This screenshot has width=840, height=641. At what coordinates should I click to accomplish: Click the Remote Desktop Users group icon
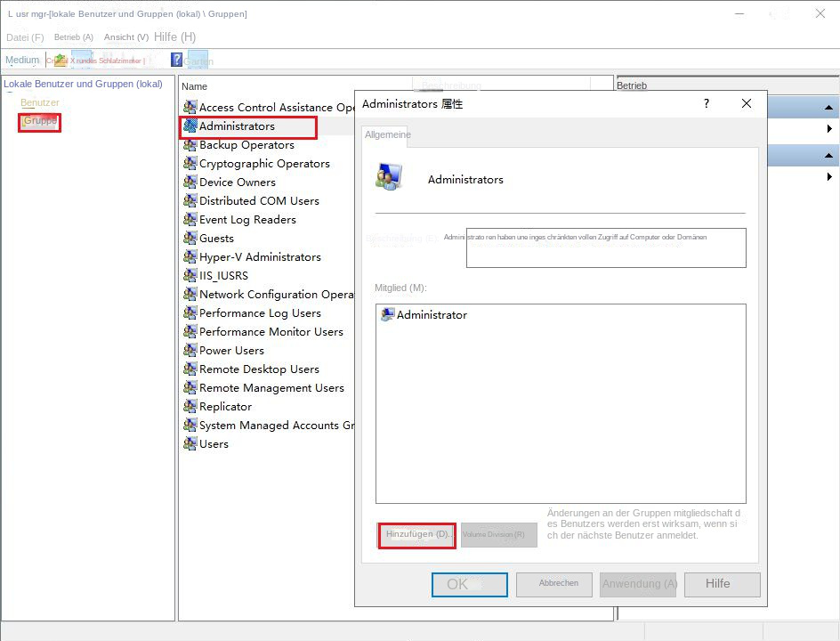tap(190, 369)
